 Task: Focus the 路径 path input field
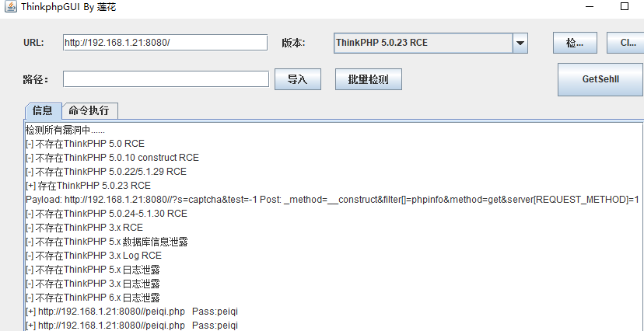tap(166, 79)
